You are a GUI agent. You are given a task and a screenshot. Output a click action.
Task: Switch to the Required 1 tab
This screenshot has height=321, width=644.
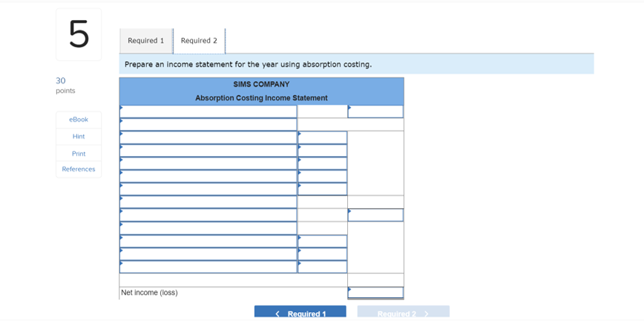(x=146, y=41)
